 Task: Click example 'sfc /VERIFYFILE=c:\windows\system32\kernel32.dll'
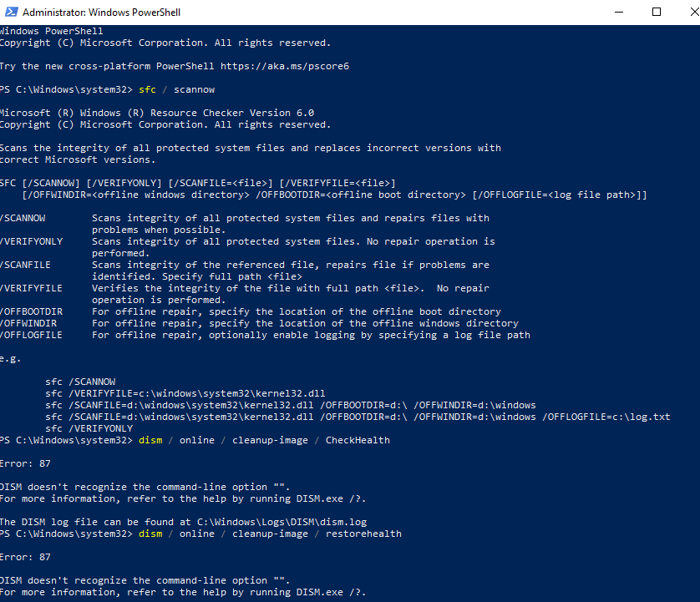tap(185, 393)
